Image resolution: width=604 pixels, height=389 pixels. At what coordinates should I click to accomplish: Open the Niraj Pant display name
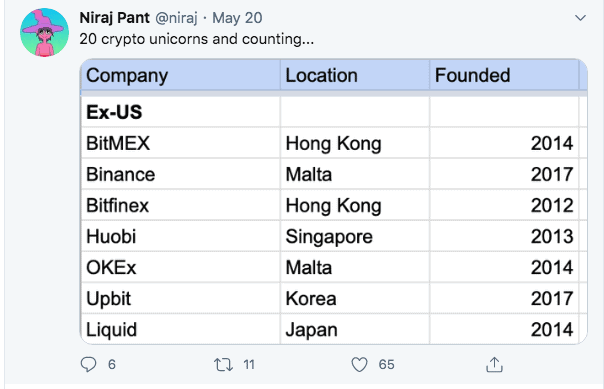coord(114,18)
